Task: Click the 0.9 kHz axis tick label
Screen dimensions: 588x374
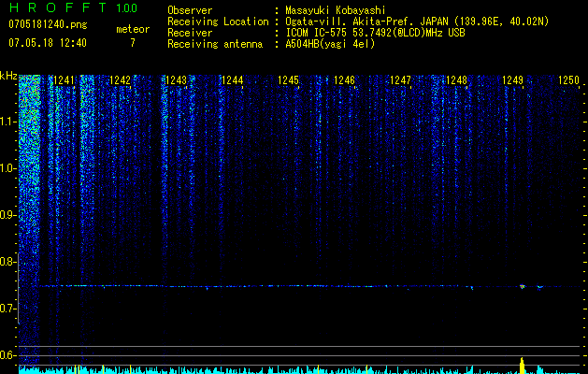Action: (x=8, y=215)
